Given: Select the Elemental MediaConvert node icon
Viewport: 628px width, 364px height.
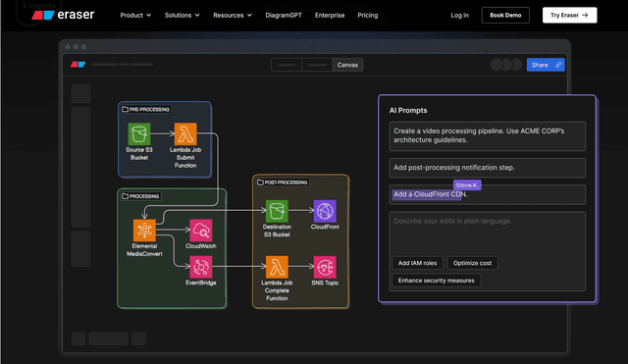Looking at the screenshot, I should click(x=144, y=231).
